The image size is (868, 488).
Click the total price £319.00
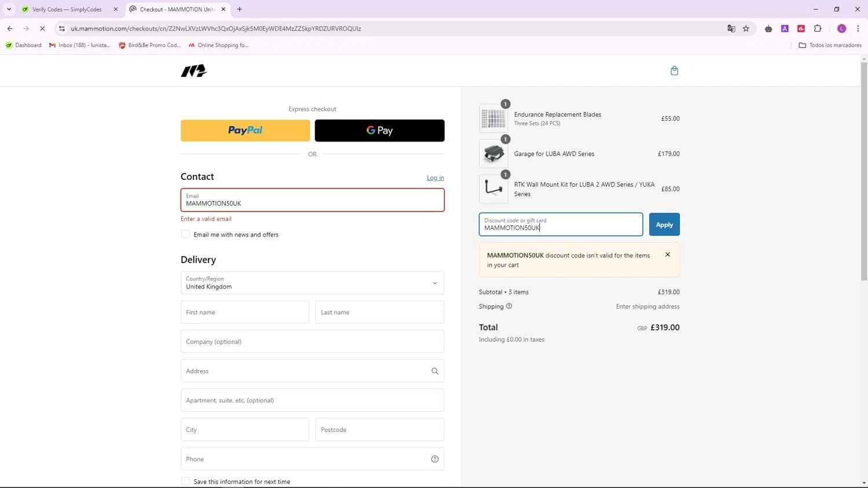click(x=665, y=327)
